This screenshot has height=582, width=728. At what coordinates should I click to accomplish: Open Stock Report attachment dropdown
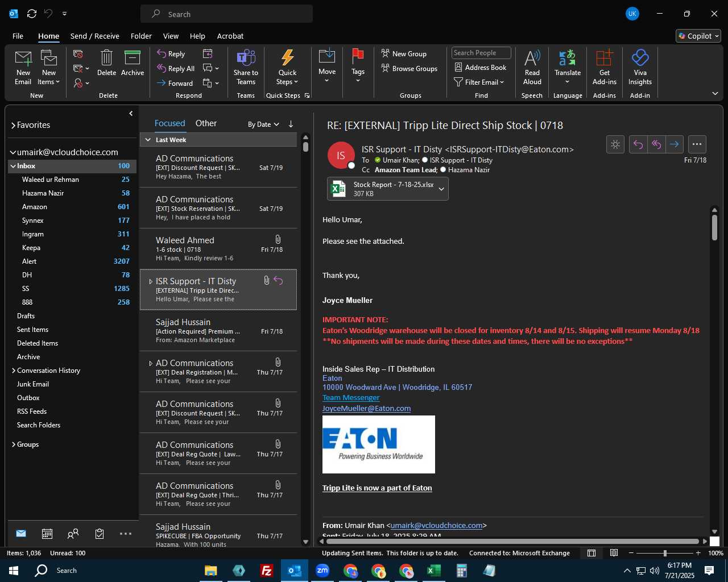point(441,189)
